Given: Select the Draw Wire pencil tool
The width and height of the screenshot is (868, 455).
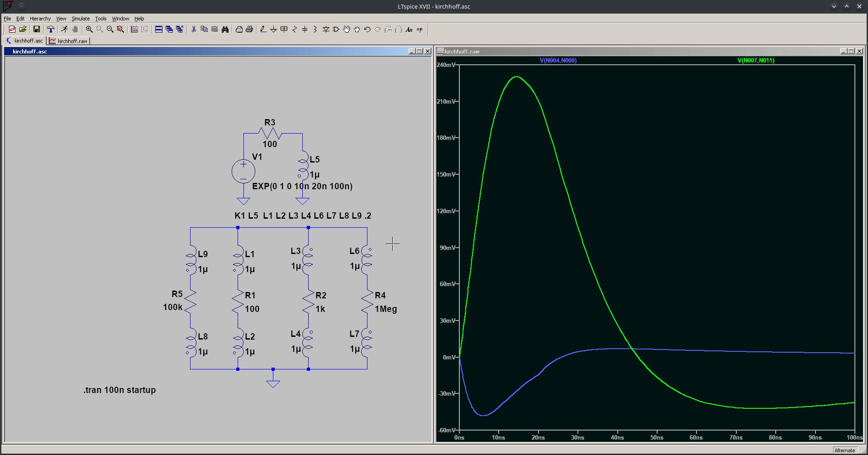Looking at the screenshot, I should tap(263, 29).
